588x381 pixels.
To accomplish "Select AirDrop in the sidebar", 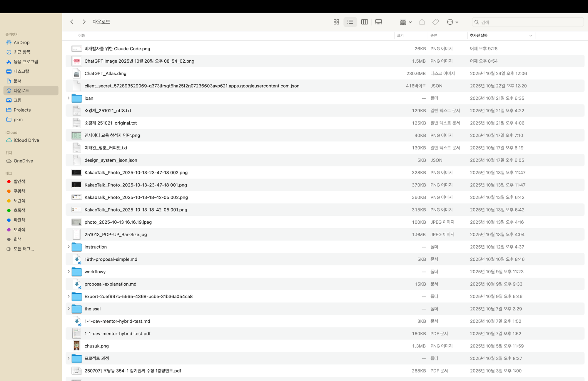I will 21,42.
